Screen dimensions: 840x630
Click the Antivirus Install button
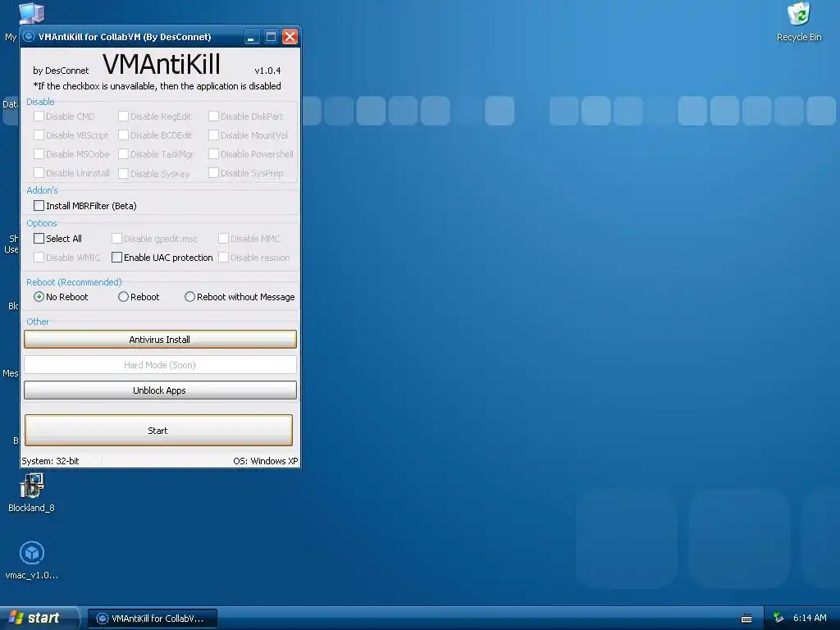pos(160,339)
